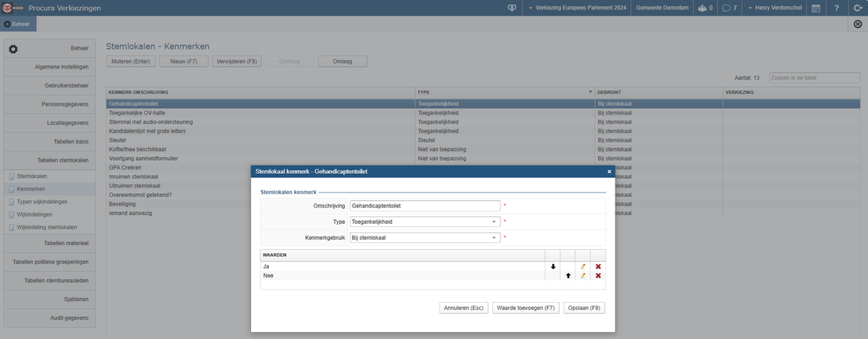The image size is (868, 339).
Task: Delete the 'Nee' value with red cross
Action: tap(598, 276)
